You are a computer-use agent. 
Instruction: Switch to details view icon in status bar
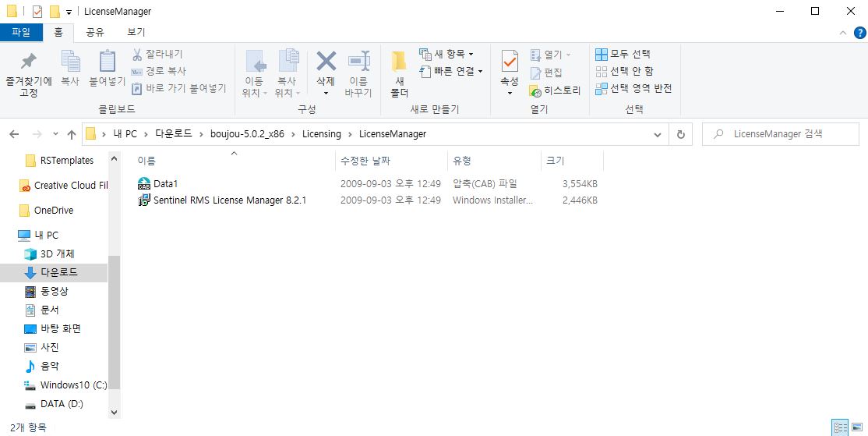840,427
